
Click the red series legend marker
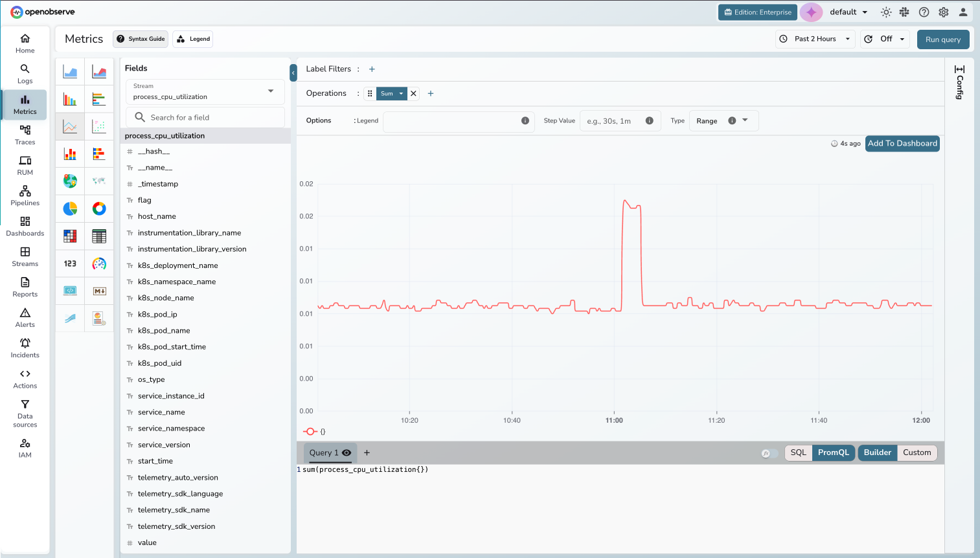coord(311,431)
